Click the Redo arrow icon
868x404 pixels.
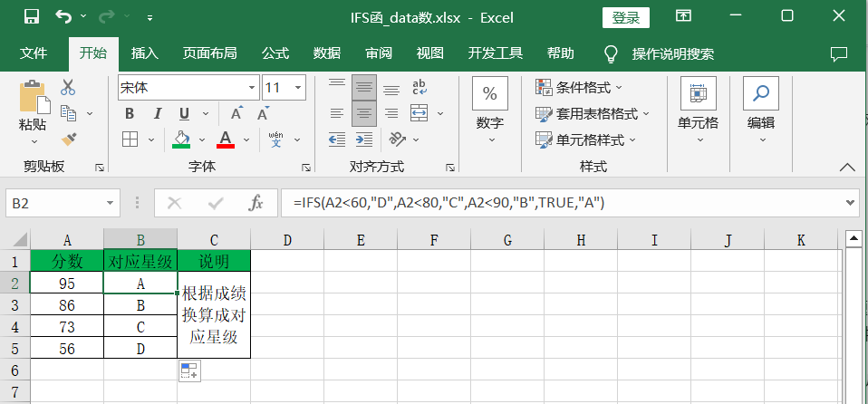pyautogui.click(x=108, y=16)
